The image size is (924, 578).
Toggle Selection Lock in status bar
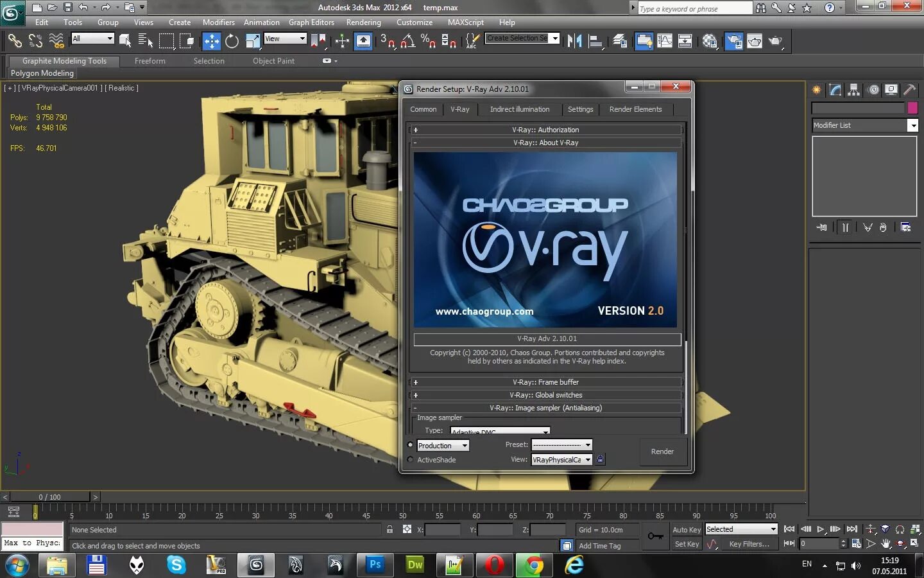(x=389, y=529)
